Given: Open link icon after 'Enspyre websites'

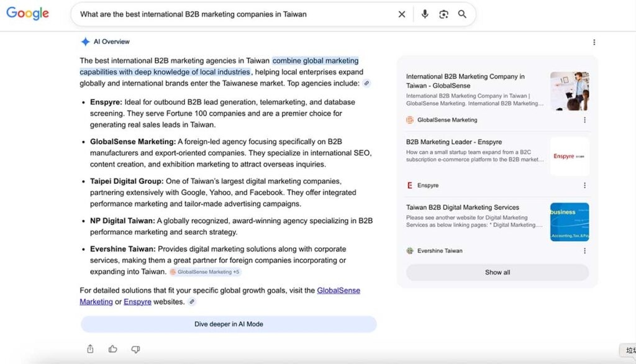Looking at the screenshot, I should pos(192,301).
